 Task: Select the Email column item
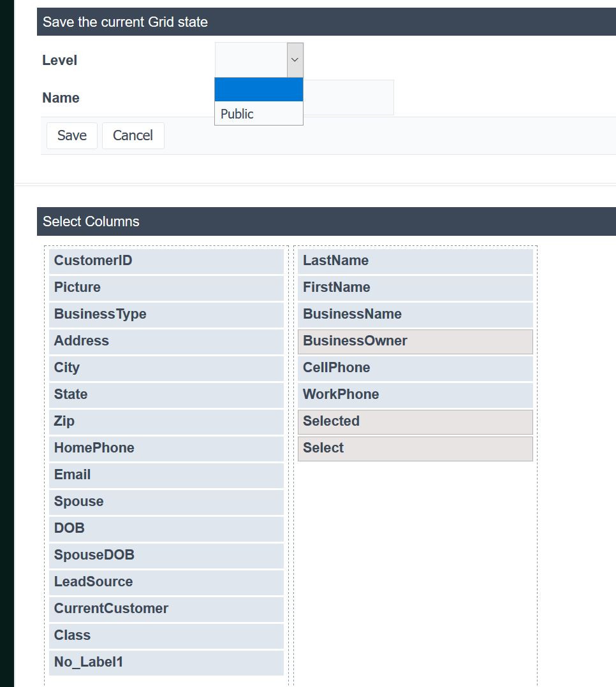pos(166,475)
